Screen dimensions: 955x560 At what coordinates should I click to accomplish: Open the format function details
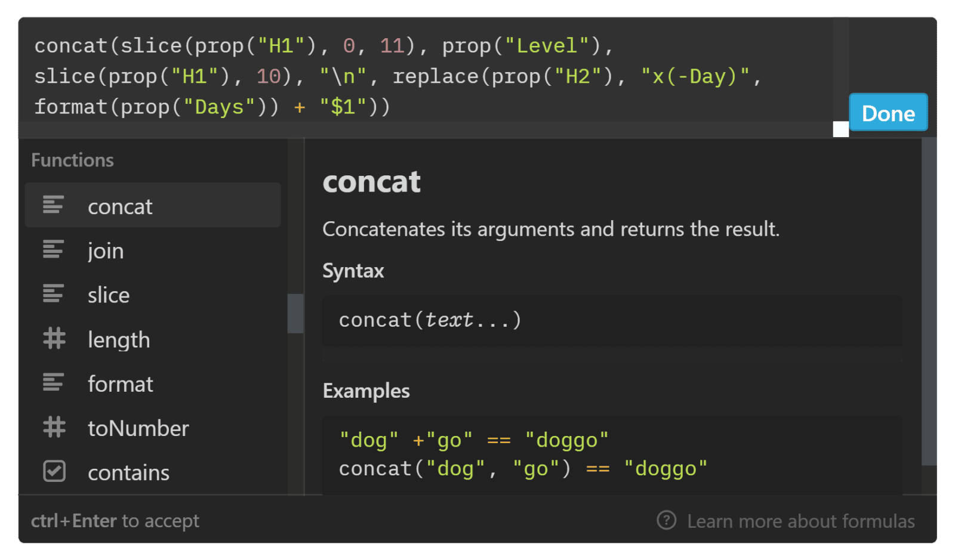[153, 383]
